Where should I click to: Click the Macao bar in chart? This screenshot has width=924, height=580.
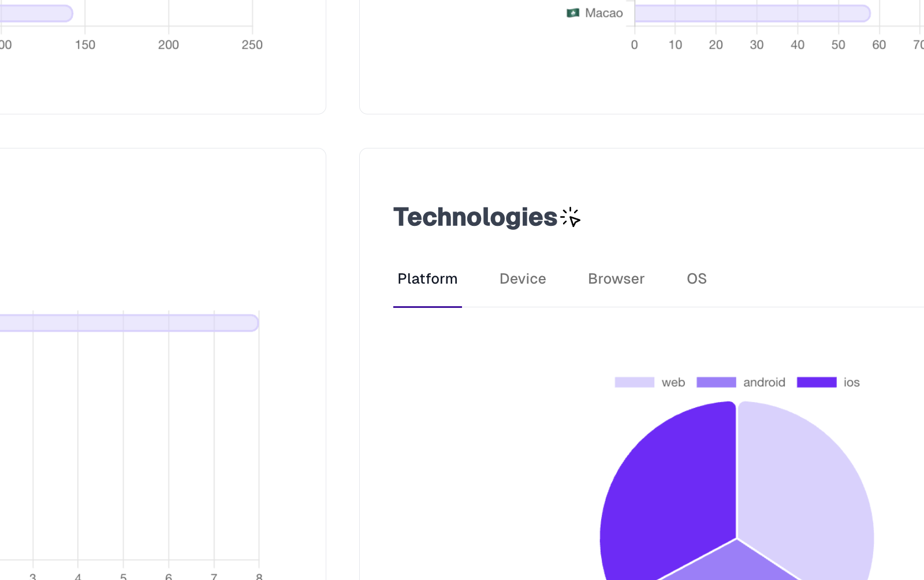pyautogui.click(x=752, y=13)
